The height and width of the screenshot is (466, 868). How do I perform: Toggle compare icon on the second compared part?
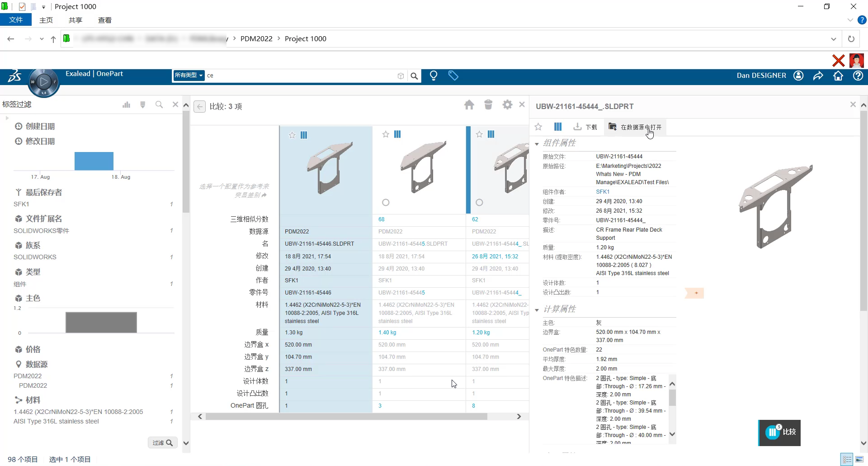point(397,134)
